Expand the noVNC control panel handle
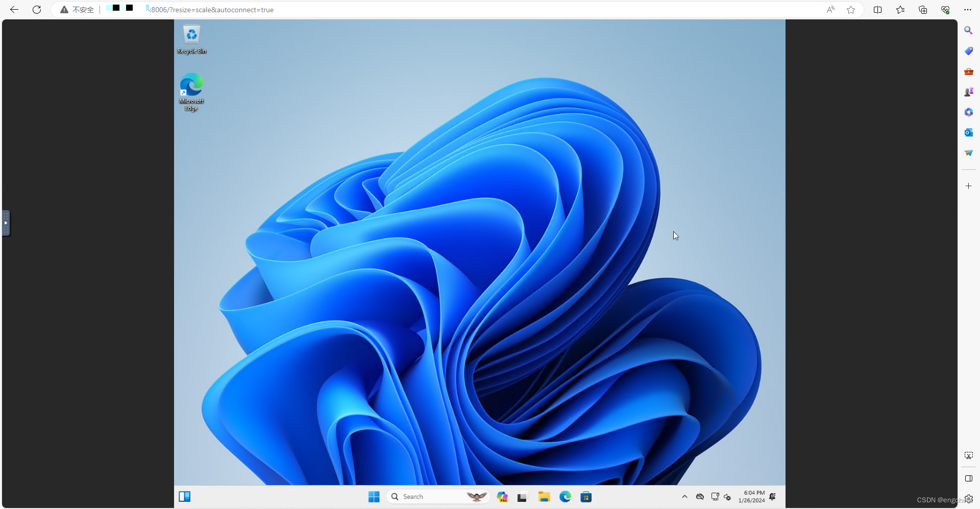 pos(6,223)
